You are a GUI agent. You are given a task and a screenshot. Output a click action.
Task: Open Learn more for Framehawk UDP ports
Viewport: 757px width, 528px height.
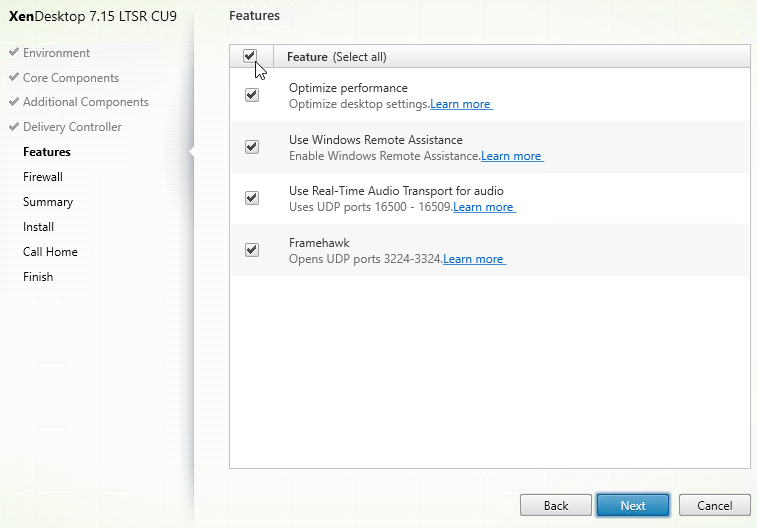(474, 259)
